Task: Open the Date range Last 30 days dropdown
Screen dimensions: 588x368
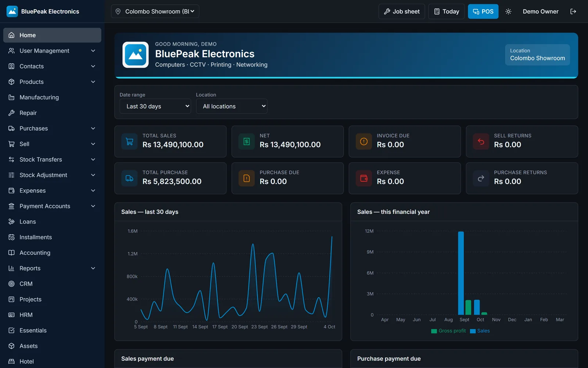Action: [x=155, y=106]
